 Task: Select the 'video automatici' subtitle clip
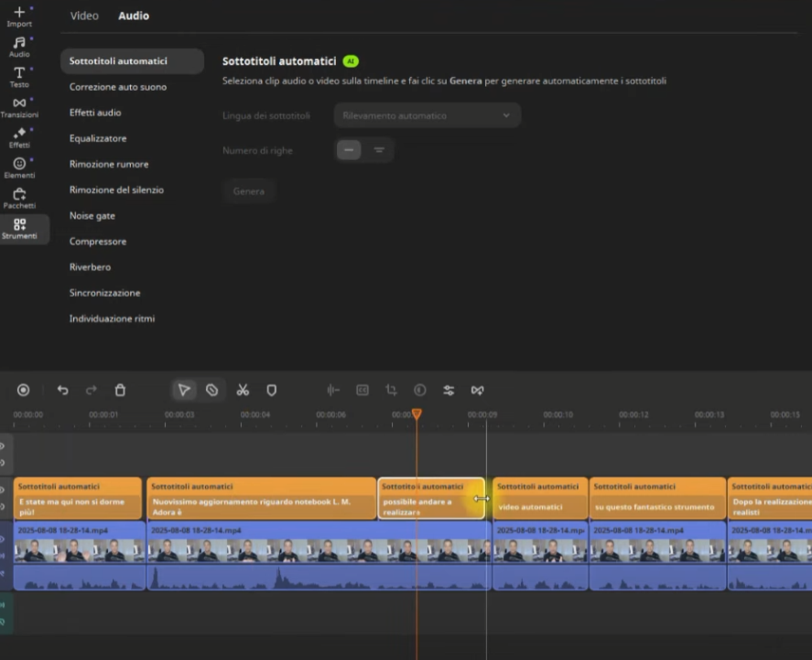click(540, 498)
